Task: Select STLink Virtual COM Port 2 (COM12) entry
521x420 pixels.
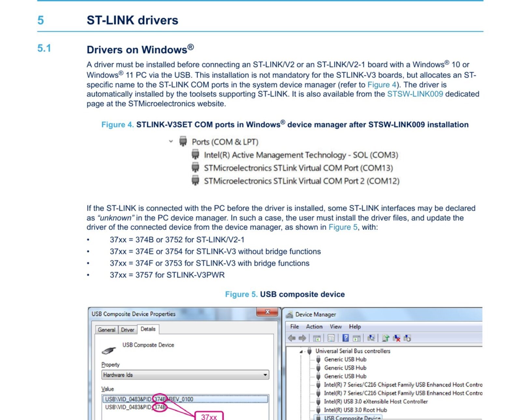Action: click(302, 181)
